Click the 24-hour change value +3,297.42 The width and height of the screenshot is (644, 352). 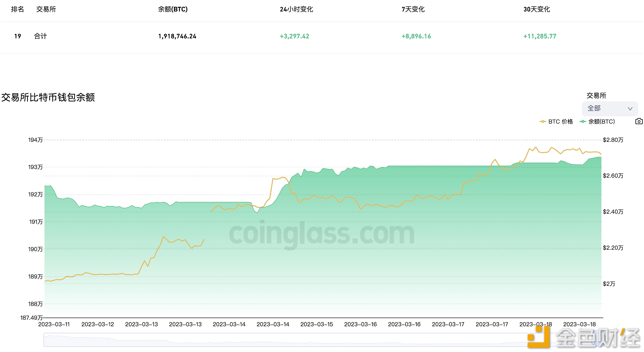294,36
